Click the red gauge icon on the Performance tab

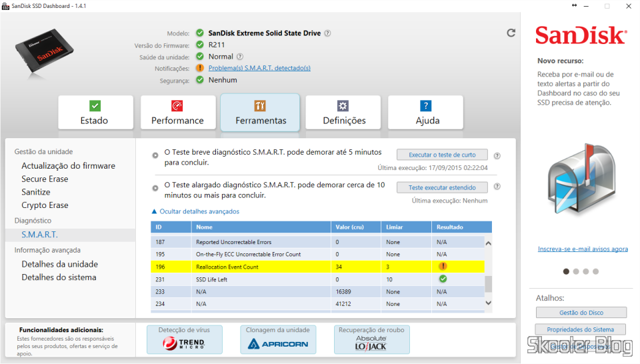point(177,106)
